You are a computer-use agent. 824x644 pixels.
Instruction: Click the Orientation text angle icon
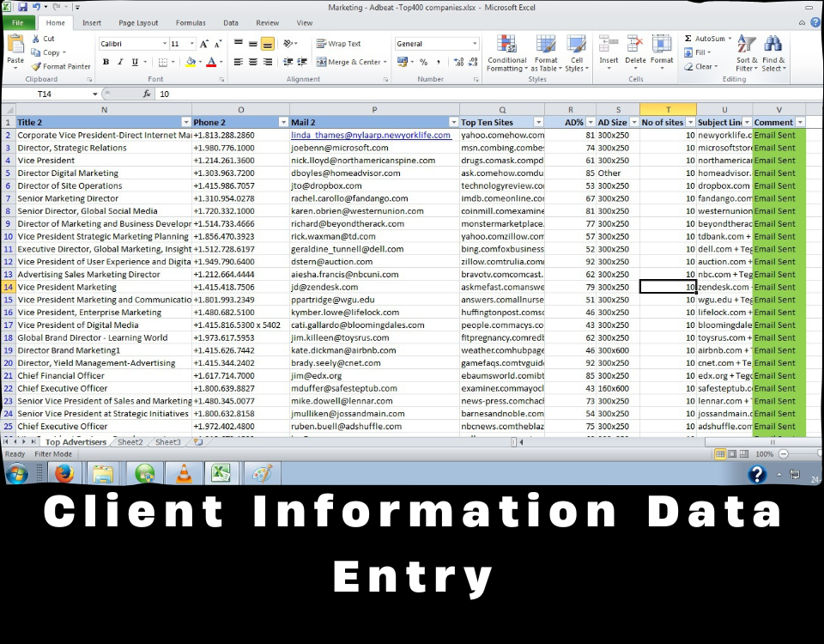(288, 44)
